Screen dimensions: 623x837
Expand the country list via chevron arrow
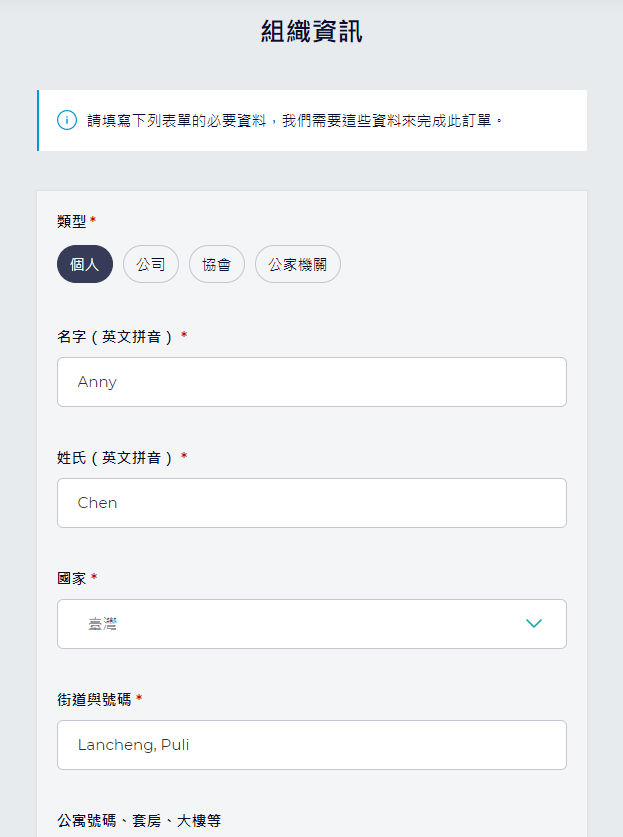(534, 623)
